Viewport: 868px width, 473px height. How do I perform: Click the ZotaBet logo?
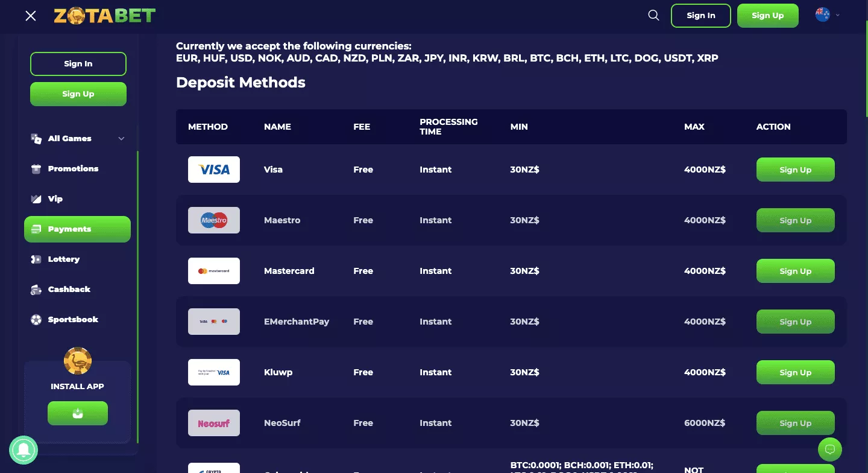click(x=104, y=16)
